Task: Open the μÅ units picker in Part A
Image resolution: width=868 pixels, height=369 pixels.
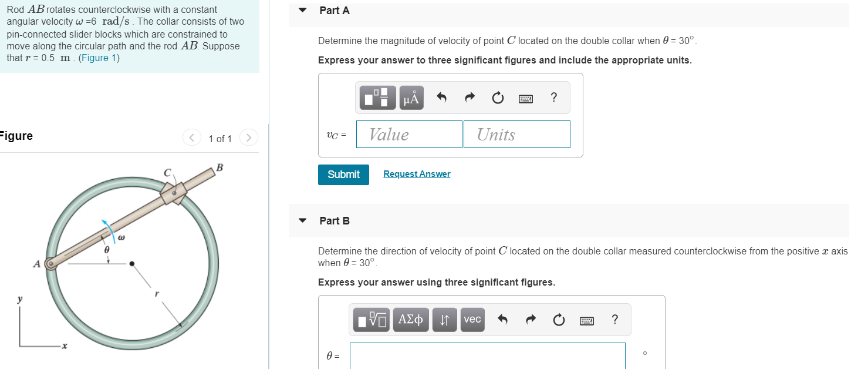Action: pos(411,98)
